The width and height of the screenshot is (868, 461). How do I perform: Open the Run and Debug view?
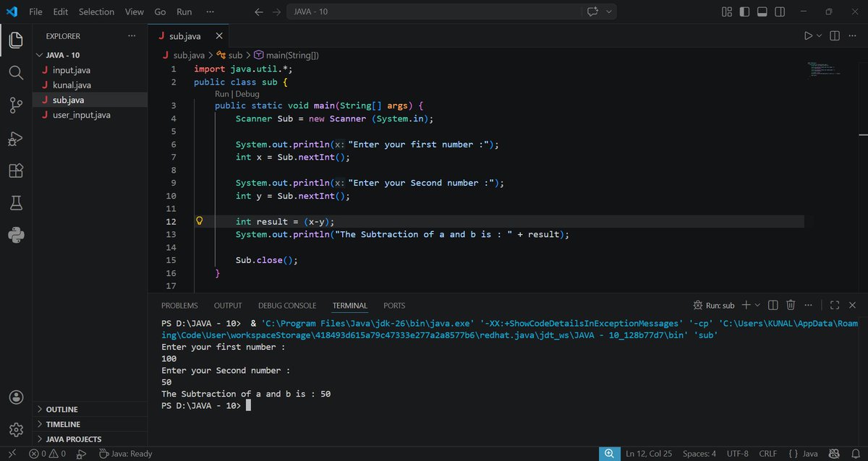coord(16,138)
